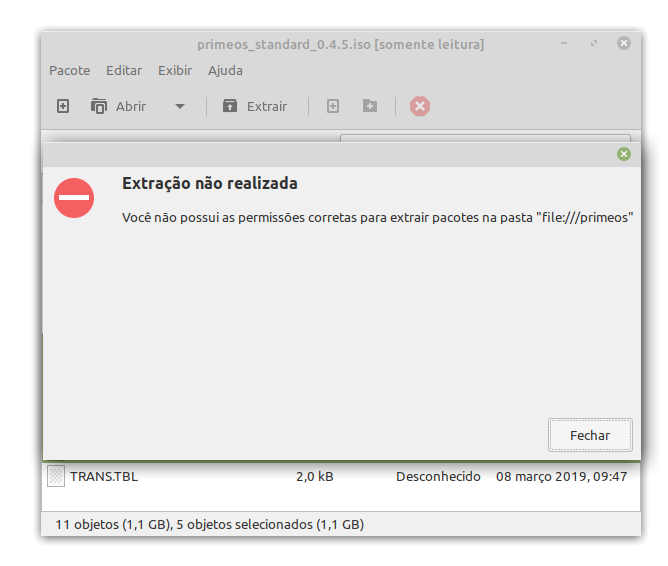Click the red stop operation icon
668x566 pixels.
[420, 106]
